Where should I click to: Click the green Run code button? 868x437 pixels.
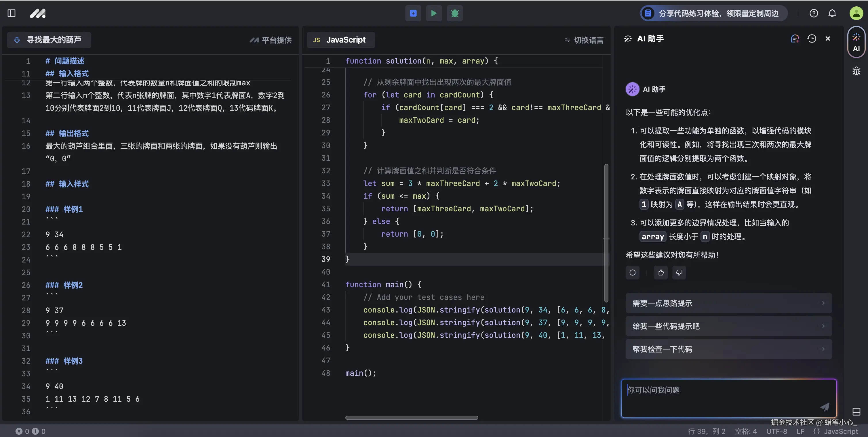click(434, 13)
